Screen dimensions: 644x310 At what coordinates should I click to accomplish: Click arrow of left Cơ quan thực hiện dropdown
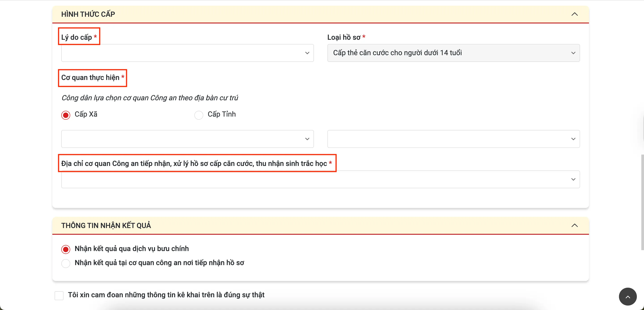[x=307, y=139]
